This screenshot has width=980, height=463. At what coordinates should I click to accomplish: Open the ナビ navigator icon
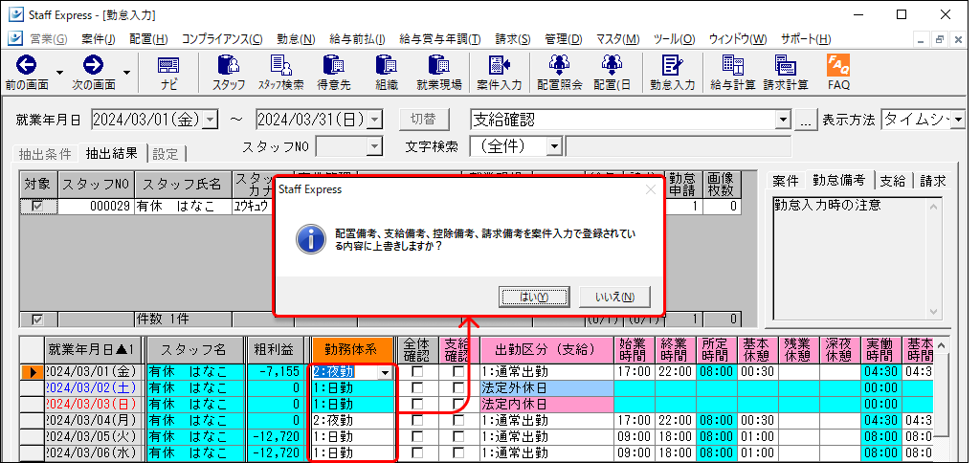pyautogui.click(x=168, y=73)
